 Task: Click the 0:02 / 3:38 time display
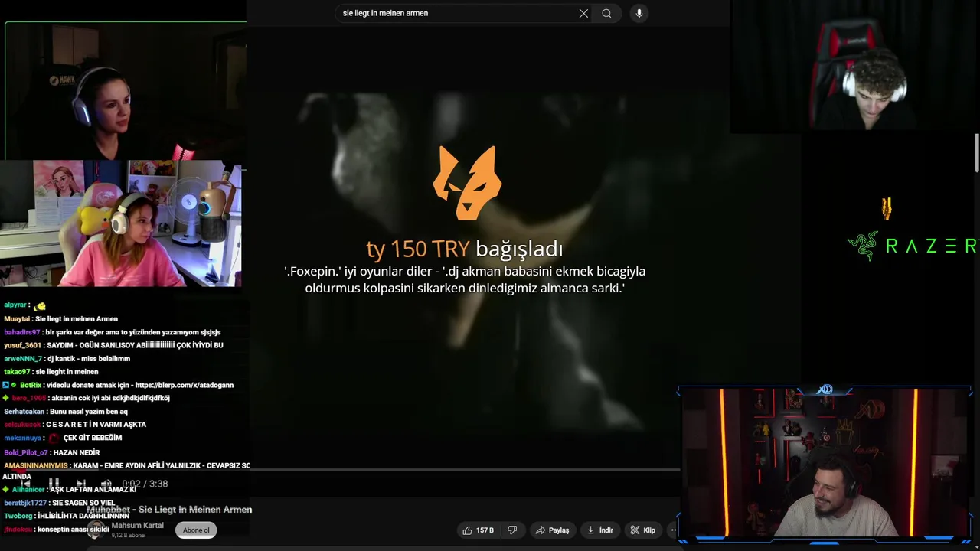tap(145, 484)
